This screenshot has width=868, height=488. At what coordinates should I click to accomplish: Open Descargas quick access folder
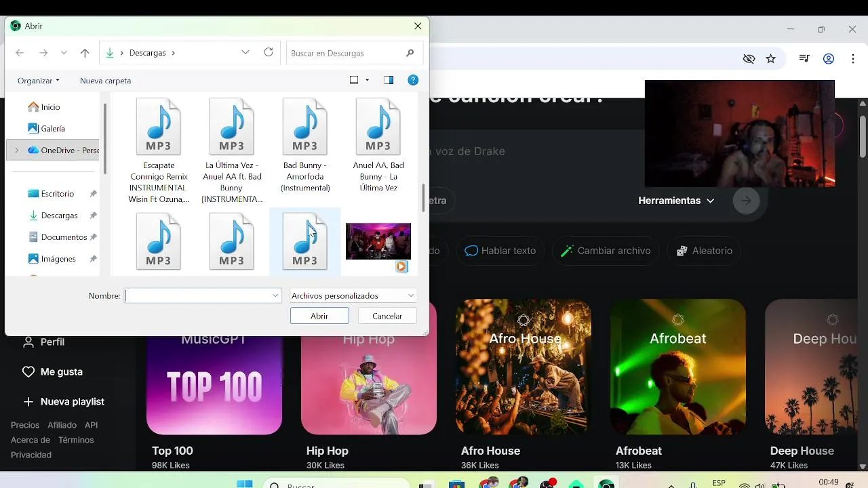(x=59, y=216)
